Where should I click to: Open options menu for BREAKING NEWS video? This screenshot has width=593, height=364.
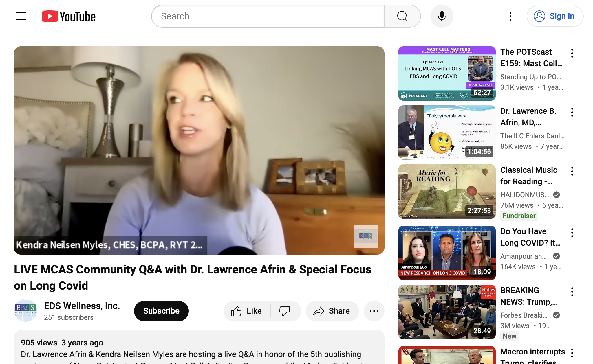click(x=572, y=292)
